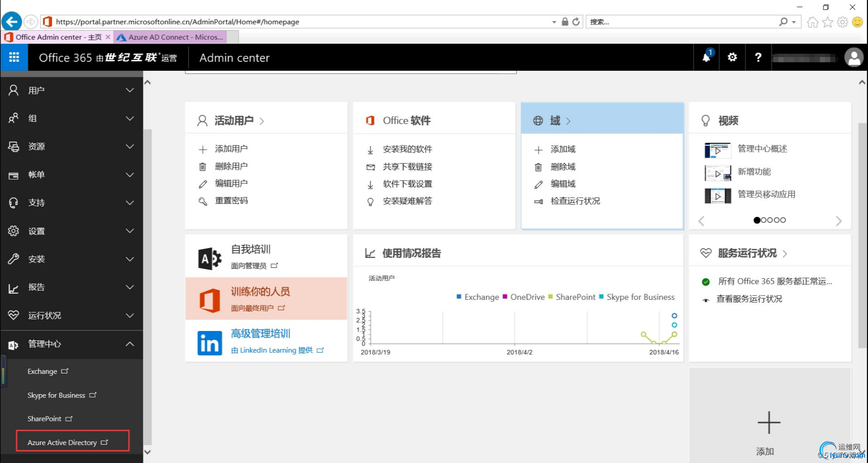Go back with browser back arrow
This screenshot has height=463, width=868.
(12, 22)
